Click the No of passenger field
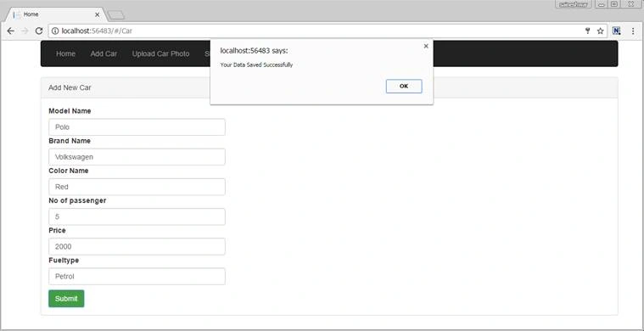 coord(137,216)
